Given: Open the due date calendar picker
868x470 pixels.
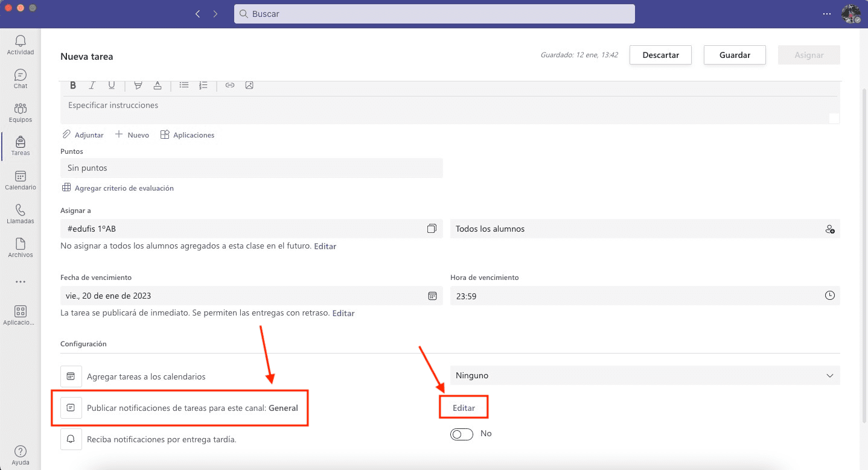Looking at the screenshot, I should click(x=432, y=296).
